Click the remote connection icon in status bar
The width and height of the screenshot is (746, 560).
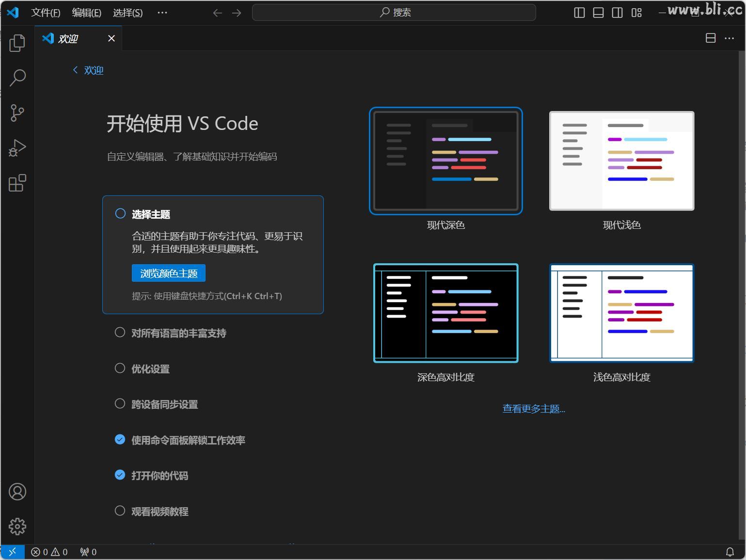coord(12,552)
